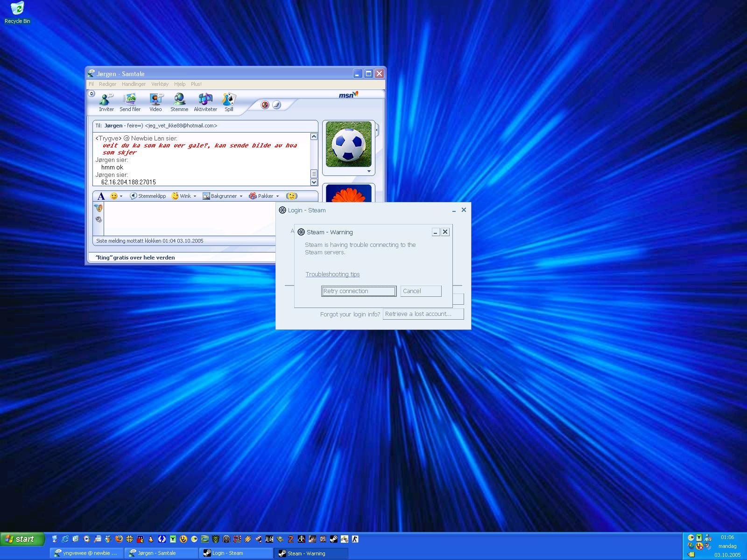Launch Steam from the quick launch bar
747x560 pixels.
click(x=333, y=539)
